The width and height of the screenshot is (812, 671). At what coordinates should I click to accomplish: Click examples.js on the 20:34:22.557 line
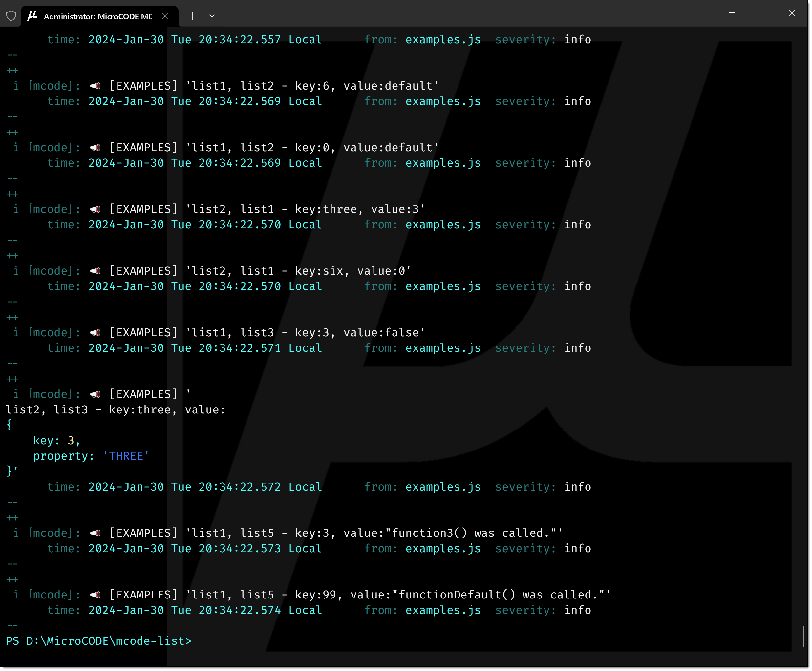pos(443,40)
